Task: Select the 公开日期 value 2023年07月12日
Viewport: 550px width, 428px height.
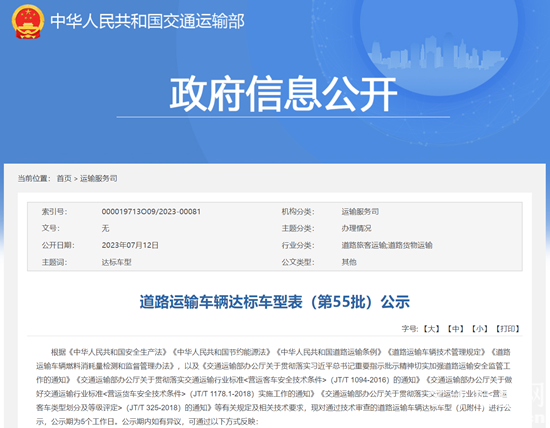Action: (130, 245)
